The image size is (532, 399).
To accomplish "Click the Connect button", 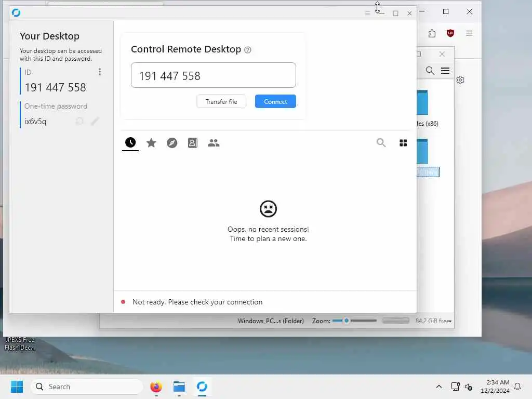I will click(275, 101).
